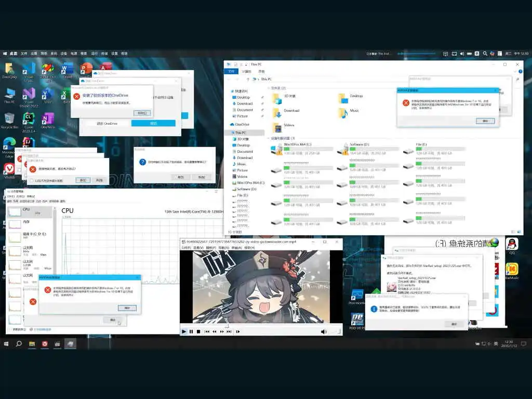Viewport: 532px width, 399px height.
Task: Open the Visual Studio 2022 desktop shortcut
Action: coord(29,97)
